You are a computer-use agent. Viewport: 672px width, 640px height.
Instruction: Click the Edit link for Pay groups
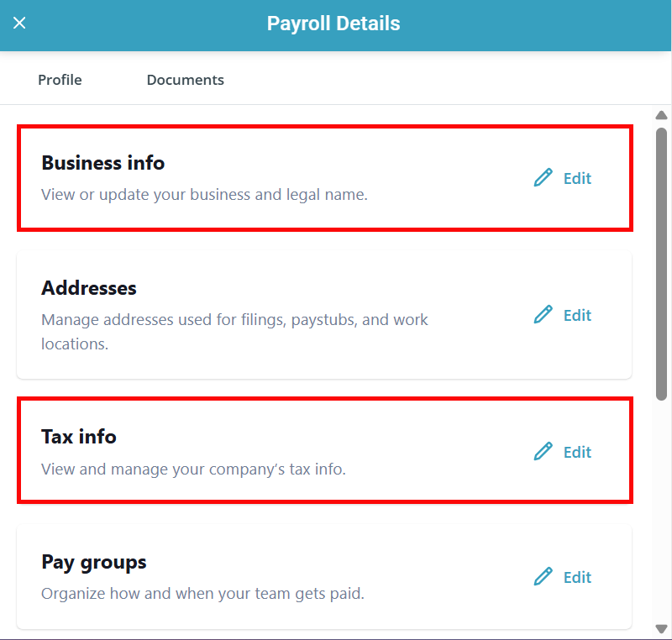[x=577, y=577]
